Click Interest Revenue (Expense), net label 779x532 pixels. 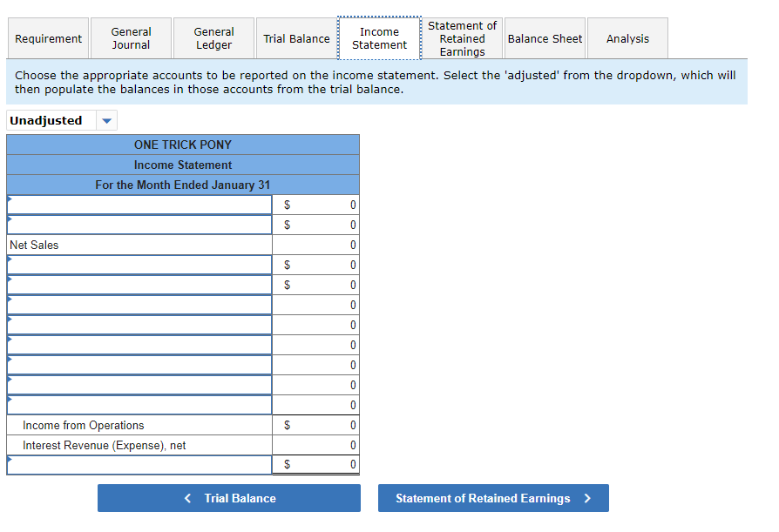(x=104, y=446)
